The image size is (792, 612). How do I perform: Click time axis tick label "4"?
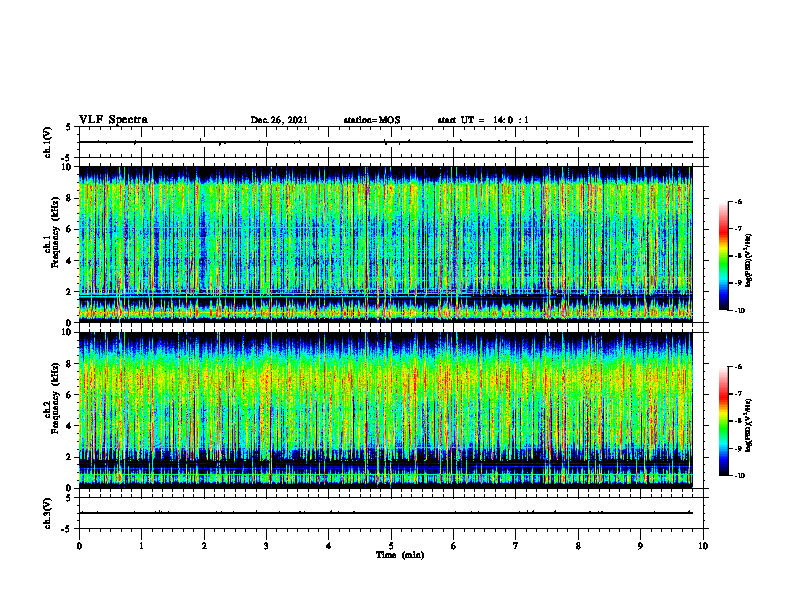(329, 546)
